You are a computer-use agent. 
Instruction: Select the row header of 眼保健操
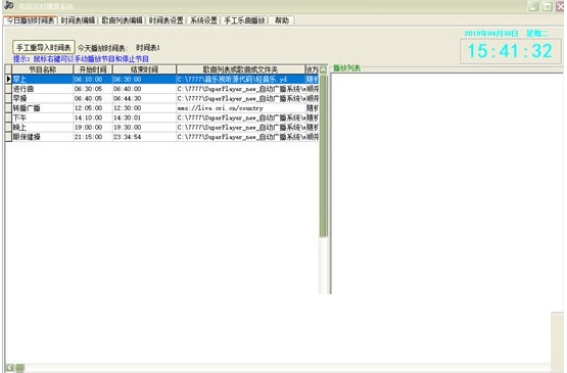pyautogui.click(x=8, y=137)
